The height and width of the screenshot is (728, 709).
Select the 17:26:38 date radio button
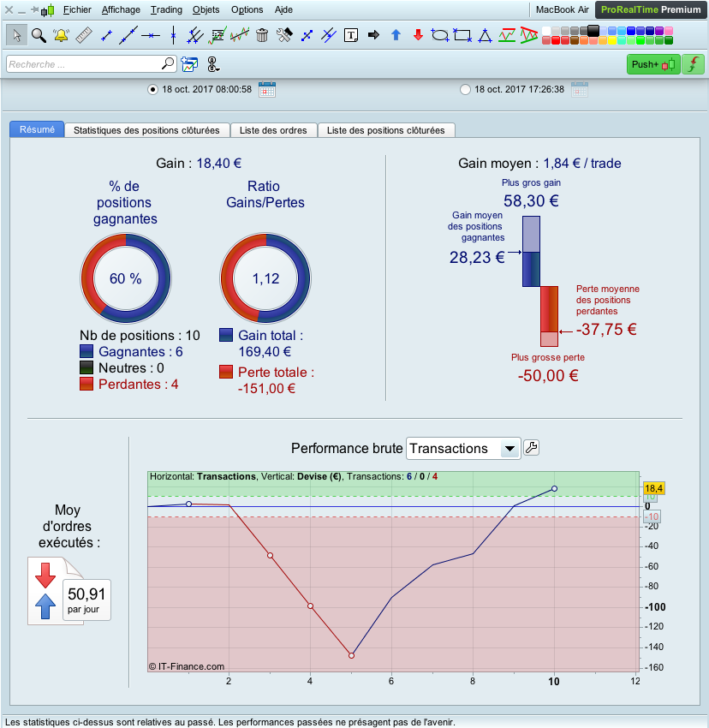point(465,90)
